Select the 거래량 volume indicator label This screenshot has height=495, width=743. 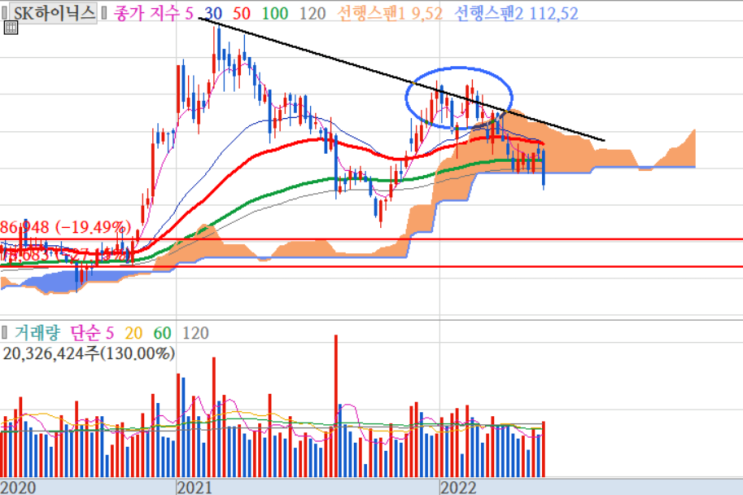[x=37, y=333]
